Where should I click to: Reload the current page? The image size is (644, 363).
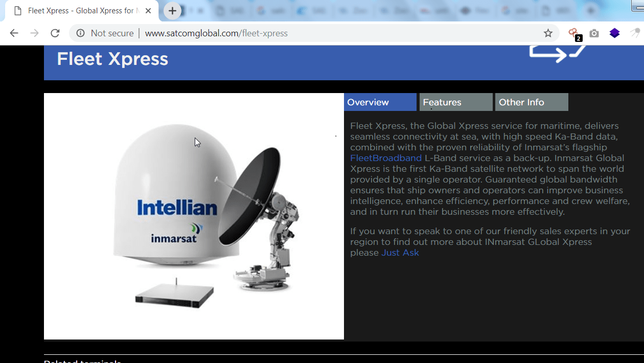55,33
